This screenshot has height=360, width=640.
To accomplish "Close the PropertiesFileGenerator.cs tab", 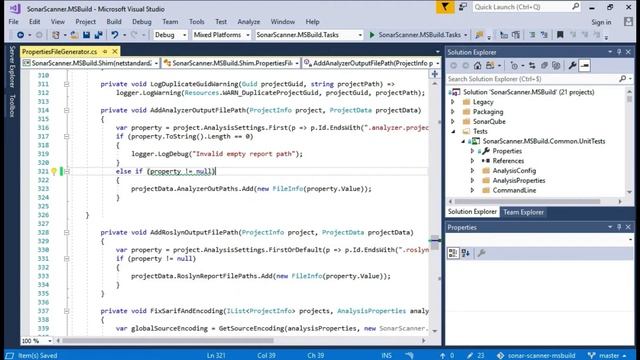I will 115,51.
